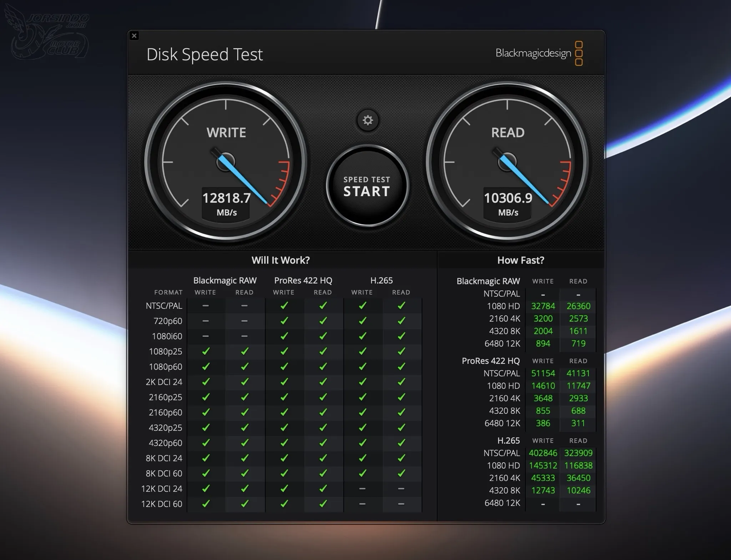This screenshot has width=731, height=560.
Task: Click the 2160p60 Blackmagic RAW write checkmark
Action: click(x=206, y=412)
